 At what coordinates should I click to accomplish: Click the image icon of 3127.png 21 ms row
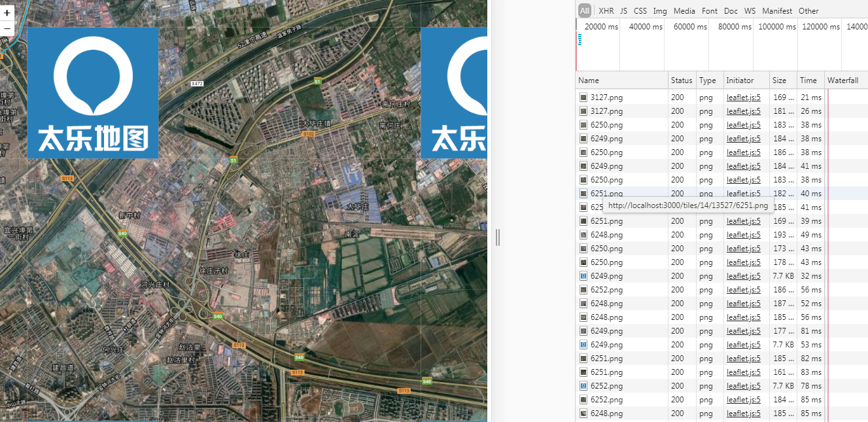coord(583,97)
